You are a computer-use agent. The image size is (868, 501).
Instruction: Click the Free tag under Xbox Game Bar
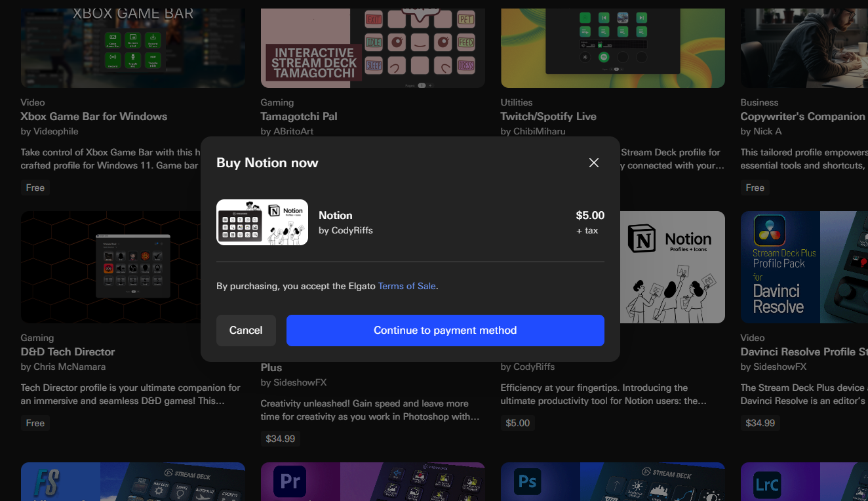click(35, 188)
